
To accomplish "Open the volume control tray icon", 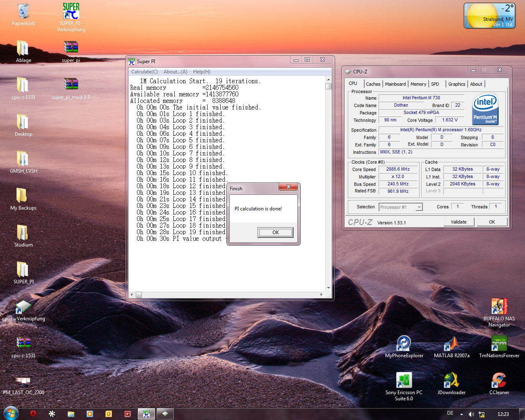I will point(471,414).
